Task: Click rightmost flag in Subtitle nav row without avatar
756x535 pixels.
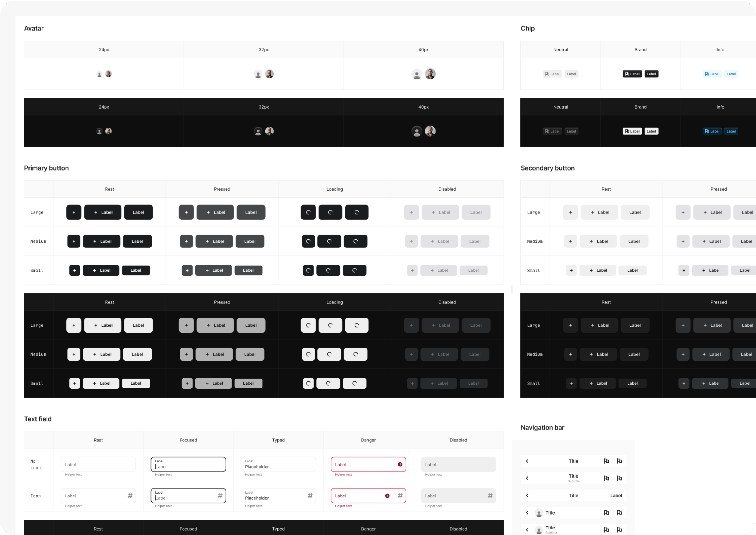Action: click(619, 478)
